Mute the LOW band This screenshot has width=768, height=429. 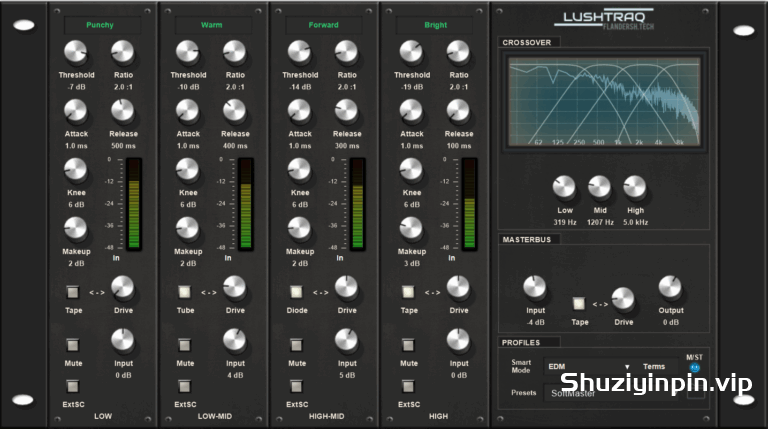(x=72, y=345)
